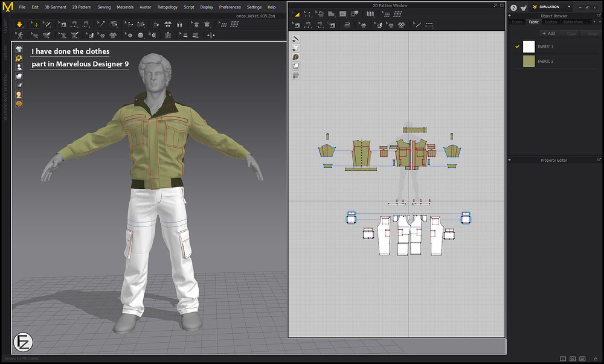This screenshot has height=364, width=604.
Task: Select the Select/Move tool in 3D toolbar
Action: click(x=35, y=25)
